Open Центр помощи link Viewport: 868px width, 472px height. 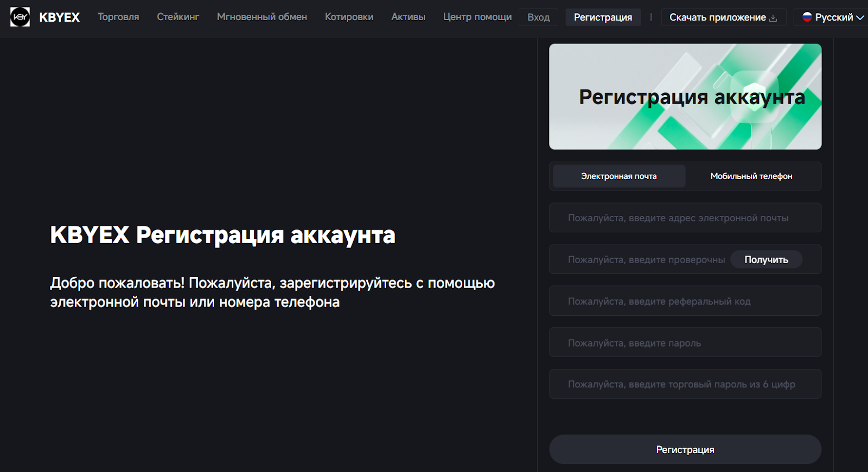pos(477,17)
